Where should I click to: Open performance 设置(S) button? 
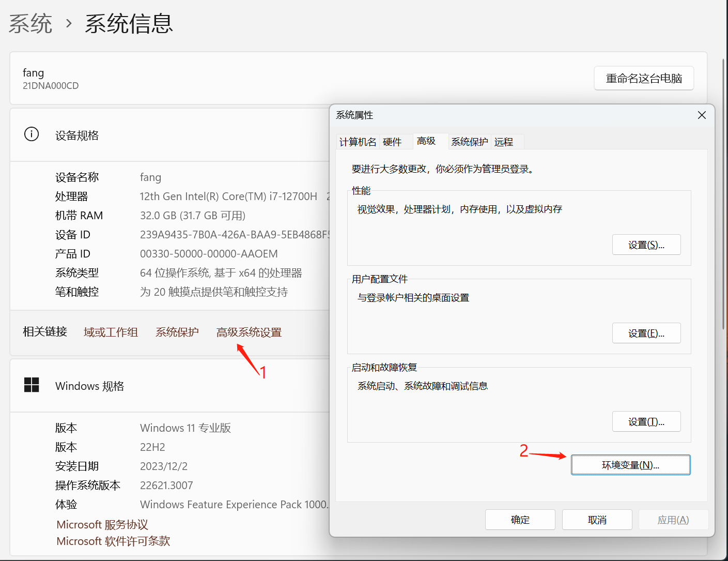point(646,245)
